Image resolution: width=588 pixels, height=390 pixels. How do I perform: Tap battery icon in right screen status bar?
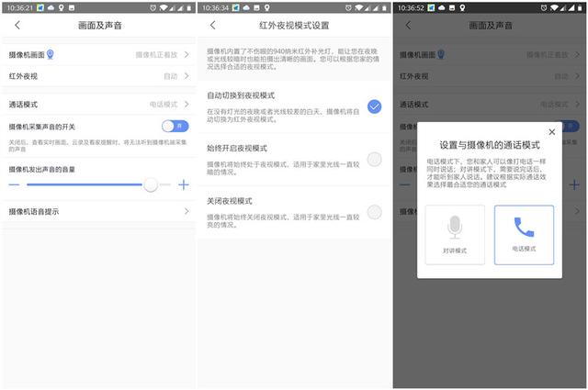(580, 8)
